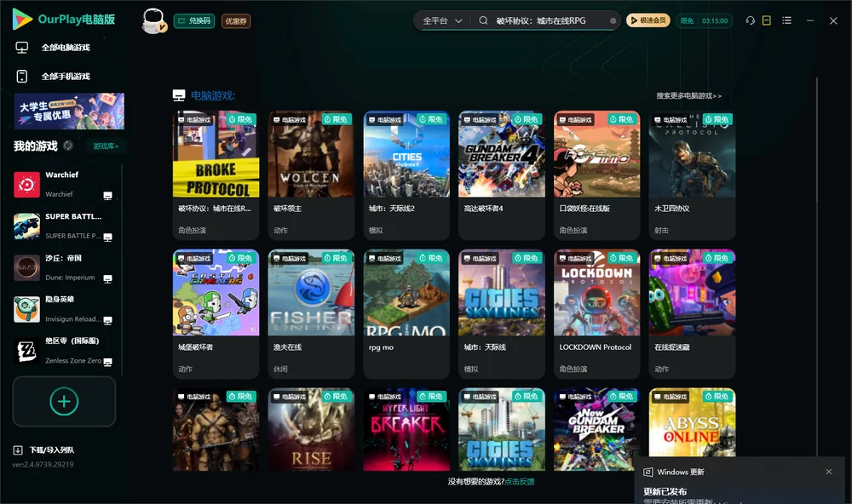This screenshot has width=852, height=504.
Task: Clear the search box text
Action: click(x=613, y=20)
